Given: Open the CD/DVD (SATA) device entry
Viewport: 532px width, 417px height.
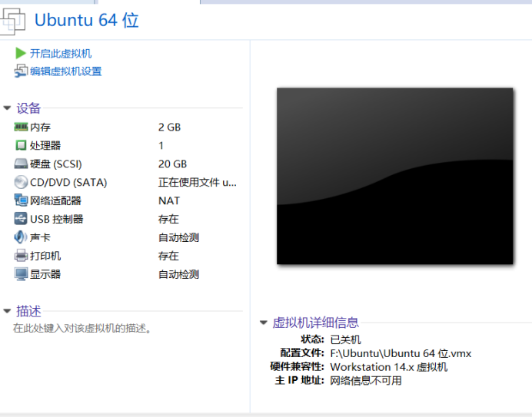Looking at the screenshot, I should point(68,183).
